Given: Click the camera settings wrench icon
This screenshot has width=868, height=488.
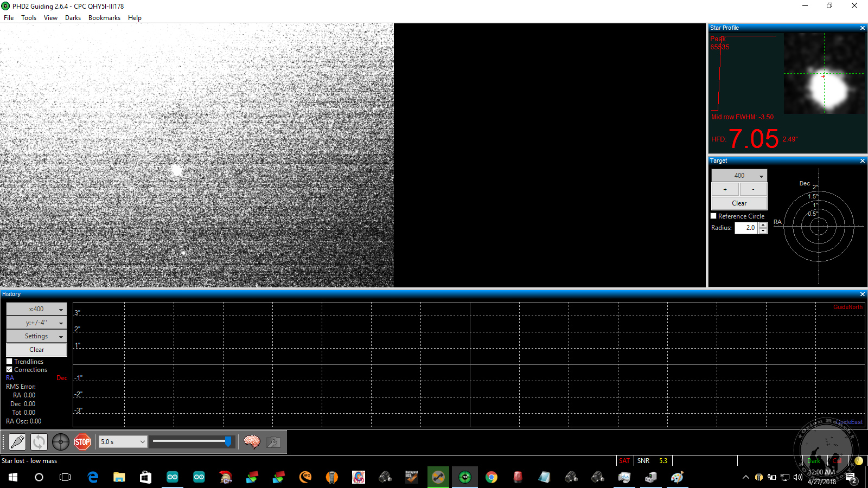Looking at the screenshot, I should pos(273,442).
